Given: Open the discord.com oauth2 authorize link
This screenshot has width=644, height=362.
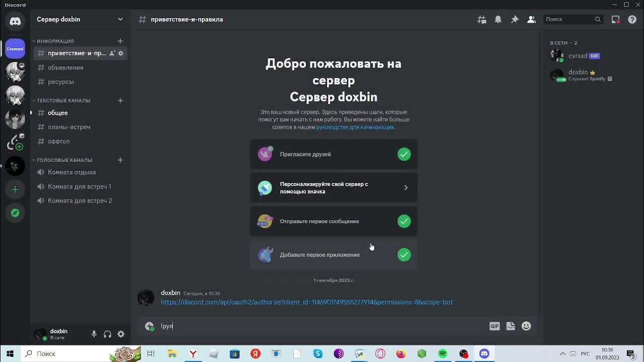Looking at the screenshot, I should (306, 302).
